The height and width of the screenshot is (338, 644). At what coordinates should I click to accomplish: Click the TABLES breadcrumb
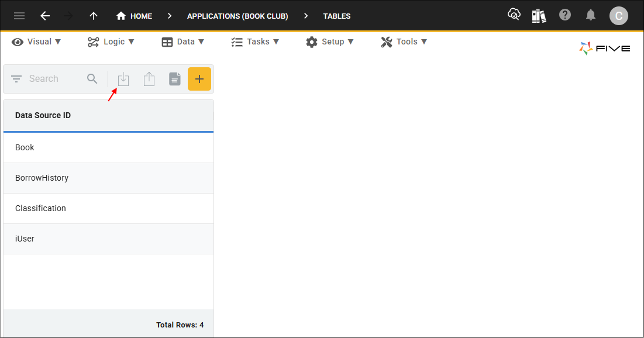pyautogui.click(x=337, y=16)
